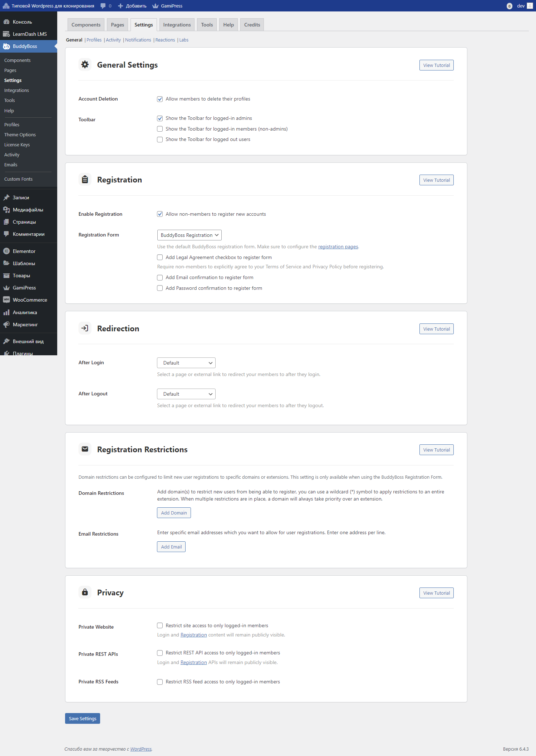Open the Registration Form dropdown
Image resolution: width=536 pixels, height=756 pixels.
point(190,235)
